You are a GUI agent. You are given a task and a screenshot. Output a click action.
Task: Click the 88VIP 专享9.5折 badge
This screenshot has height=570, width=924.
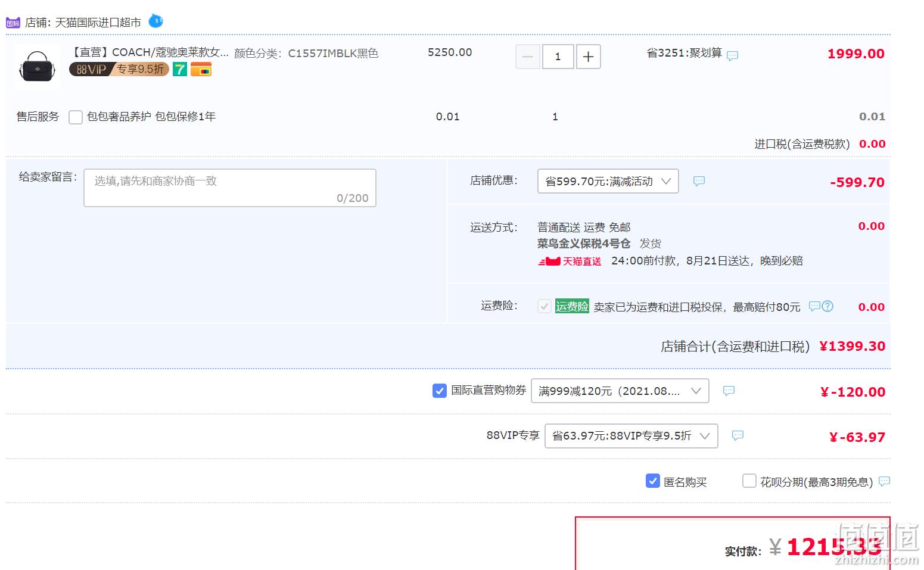pos(119,69)
